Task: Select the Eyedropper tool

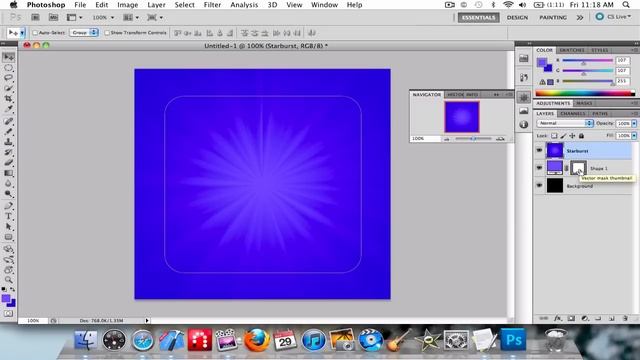Action: tap(9, 109)
